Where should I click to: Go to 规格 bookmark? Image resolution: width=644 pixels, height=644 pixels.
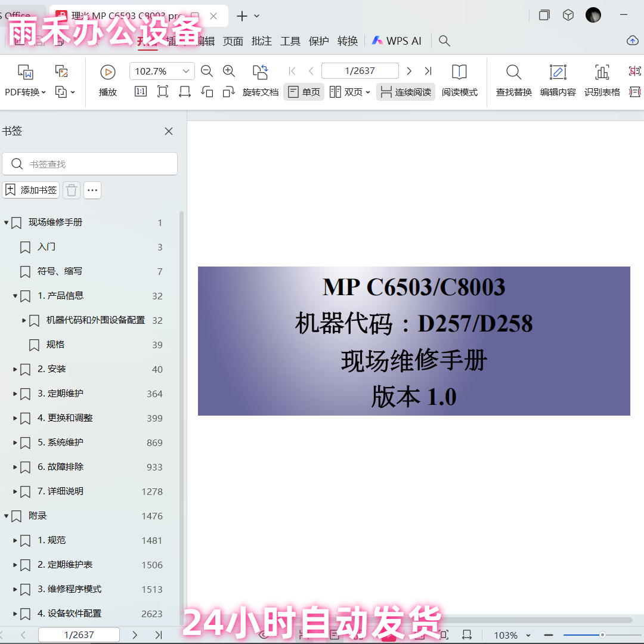click(x=55, y=345)
